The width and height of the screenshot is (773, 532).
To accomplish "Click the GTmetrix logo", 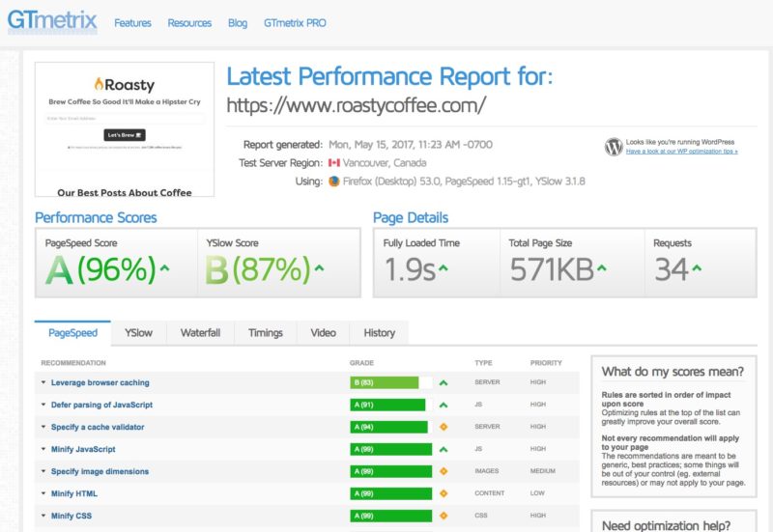I will pos(52,20).
